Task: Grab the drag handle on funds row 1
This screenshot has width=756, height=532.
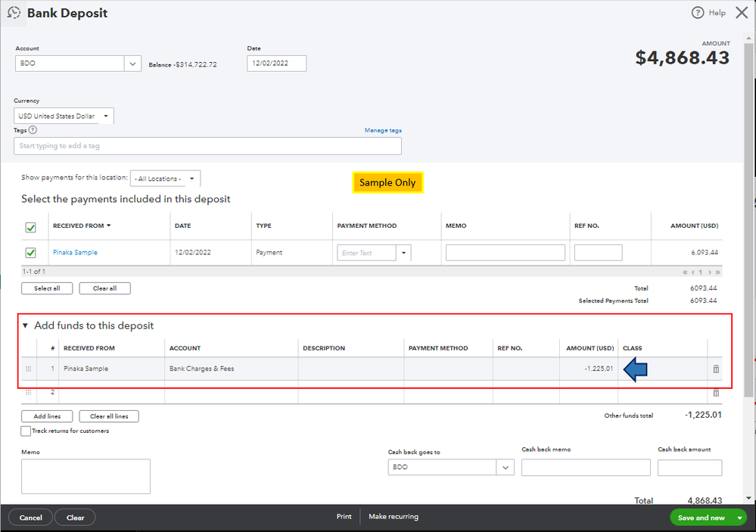Action: click(x=28, y=369)
